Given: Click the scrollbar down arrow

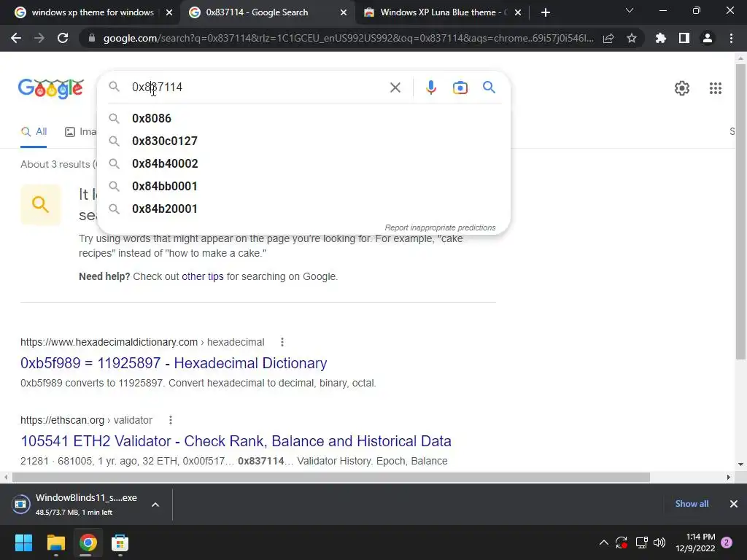Looking at the screenshot, I should 740,464.
